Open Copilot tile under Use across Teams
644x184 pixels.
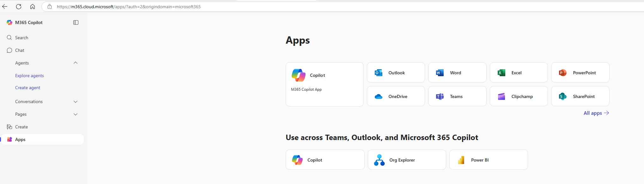325,160
